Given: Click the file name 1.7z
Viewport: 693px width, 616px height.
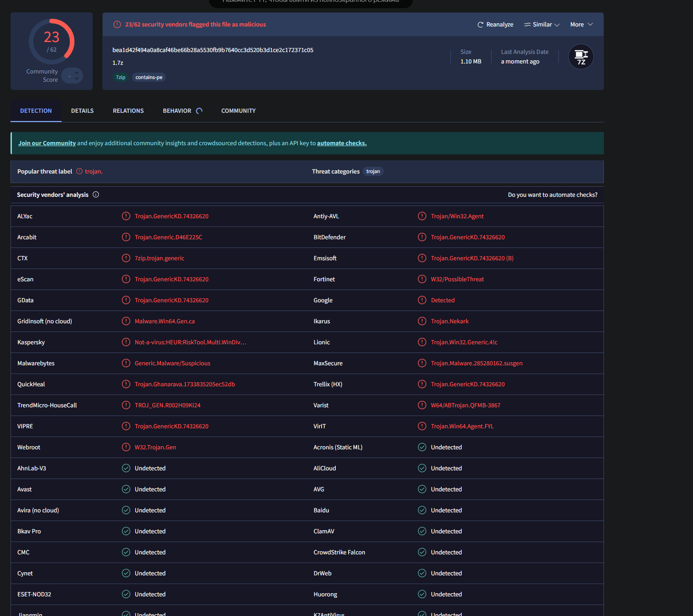Looking at the screenshot, I should (118, 63).
